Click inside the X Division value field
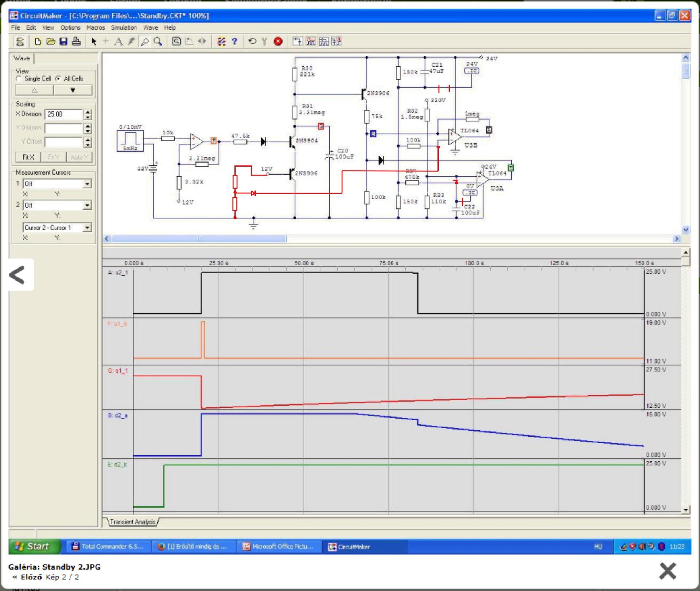Screen dimensions: 700x591 [63, 114]
